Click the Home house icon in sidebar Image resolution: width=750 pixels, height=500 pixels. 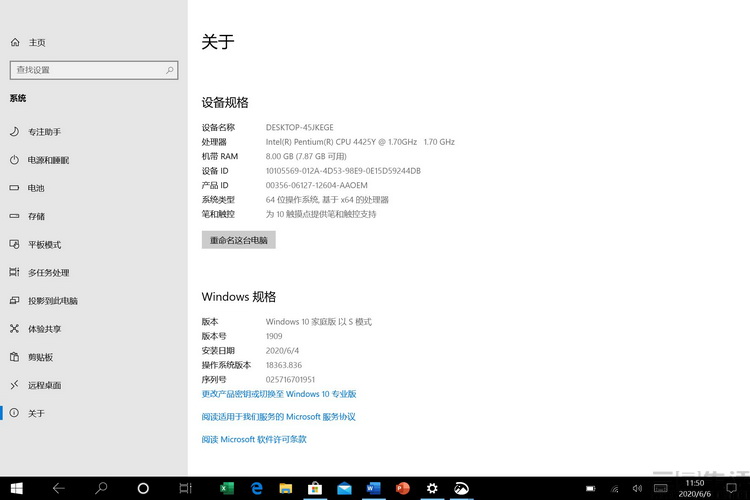pyautogui.click(x=15, y=42)
